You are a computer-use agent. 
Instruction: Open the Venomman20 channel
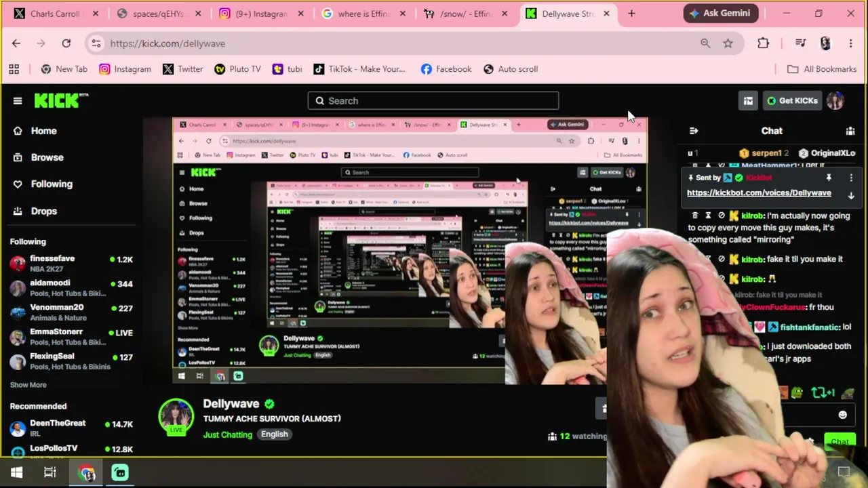71,312
